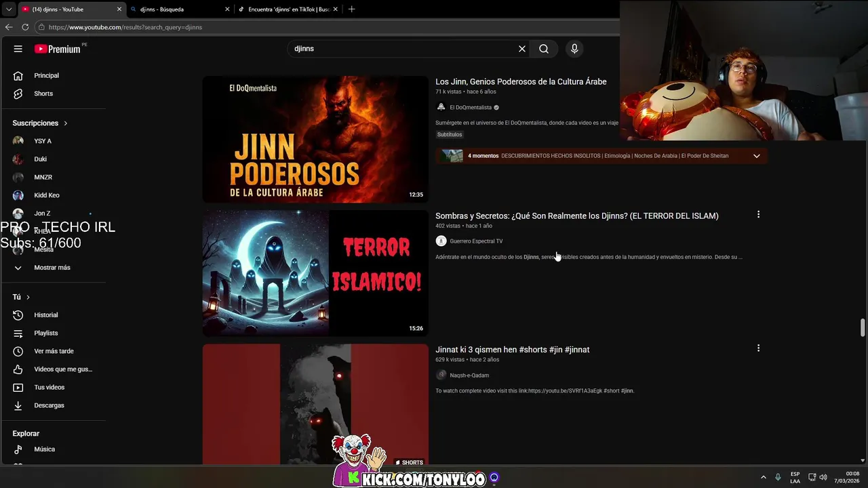Close the djinns - Búsqueda tab
The width and height of the screenshot is (868, 488).
[227, 9]
